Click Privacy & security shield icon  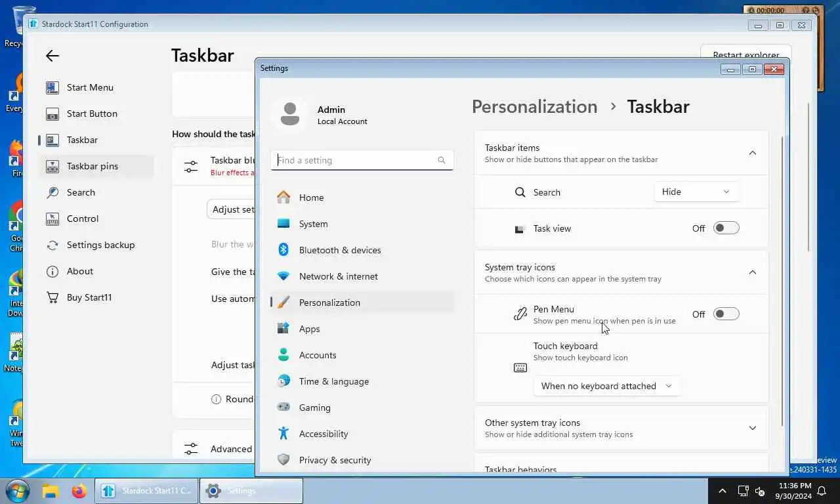tap(283, 459)
